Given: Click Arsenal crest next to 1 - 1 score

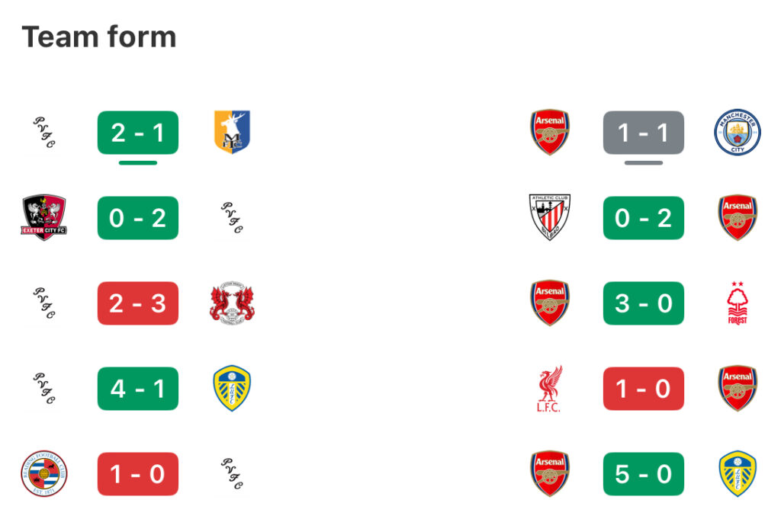Looking at the screenshot, I should (549, 133).
